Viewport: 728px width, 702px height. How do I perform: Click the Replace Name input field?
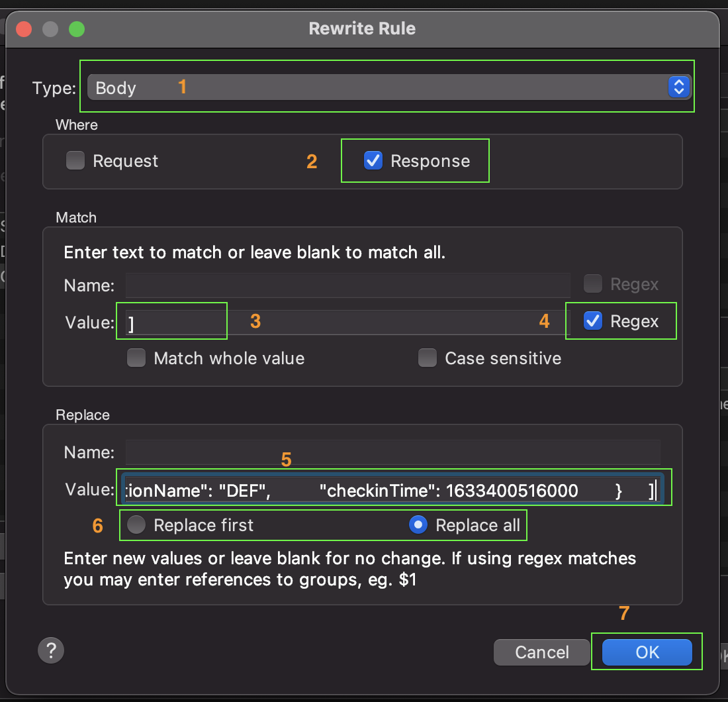[x=392, y=452]
